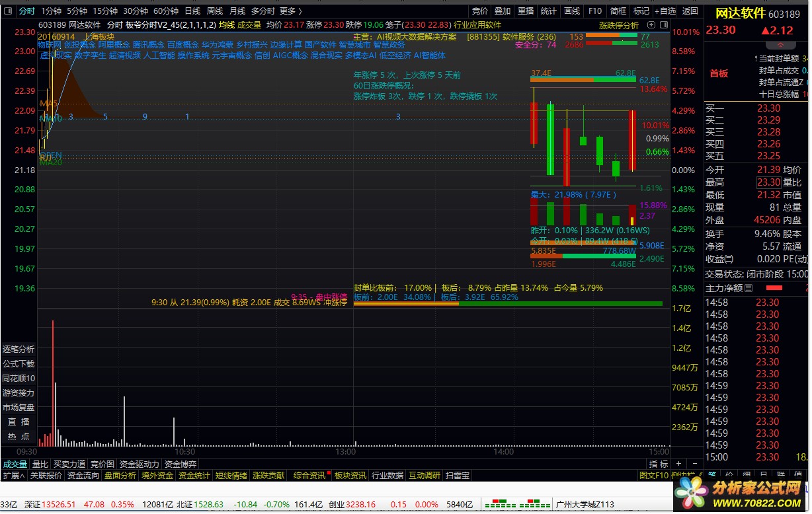The width and height of the screenshot is (812, 514).
Task: Open the 短线情绪 tab
Action: click(x=231, y=475)
